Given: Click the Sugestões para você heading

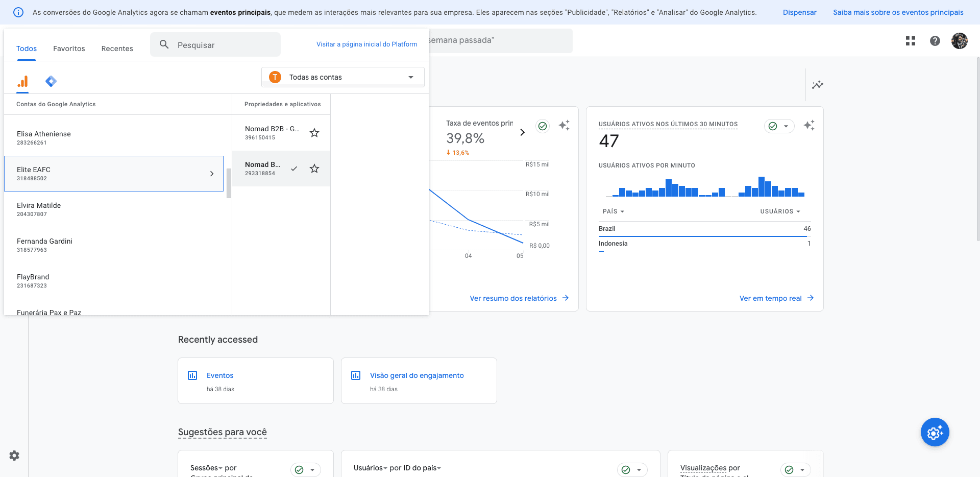Looking at the screenshot, I should point(223,432).
